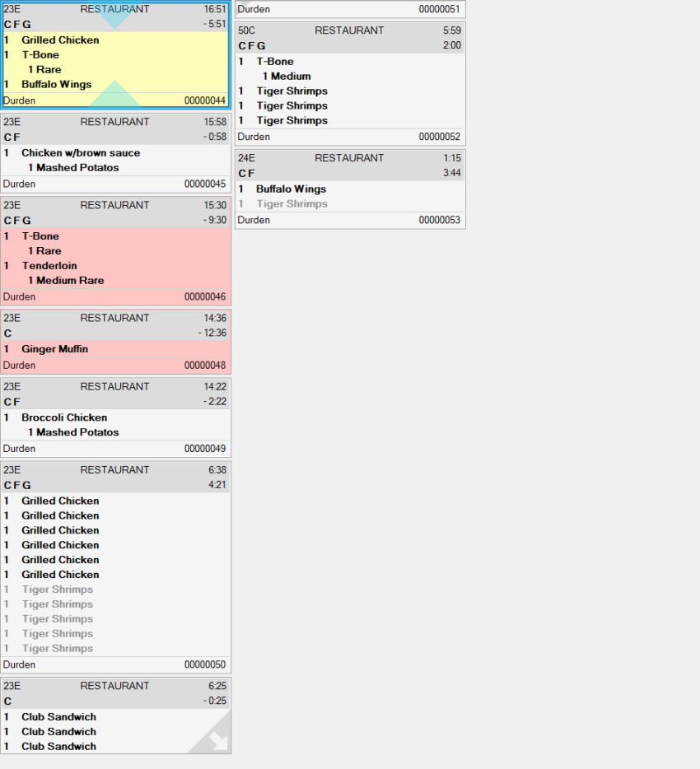This screenshot has height=769, width=700.
Task: Select the Broccoli Chicken item
Action: [x=116, y=417]
